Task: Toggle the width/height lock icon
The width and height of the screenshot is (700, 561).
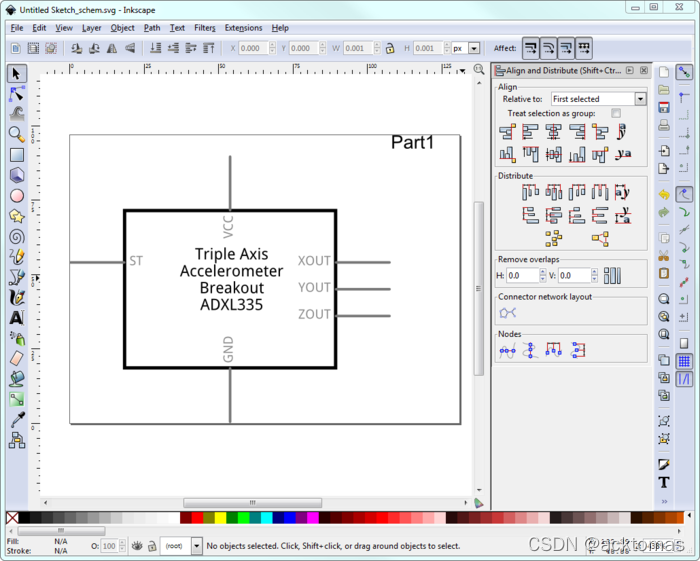Action: 390,48
